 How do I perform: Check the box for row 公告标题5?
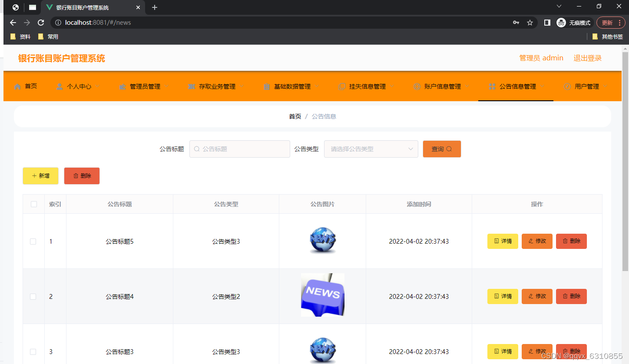tap(33, 242)
